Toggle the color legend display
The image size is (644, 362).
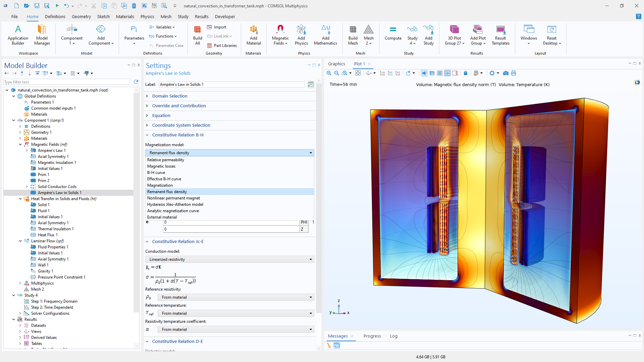(x=455, y=73)
